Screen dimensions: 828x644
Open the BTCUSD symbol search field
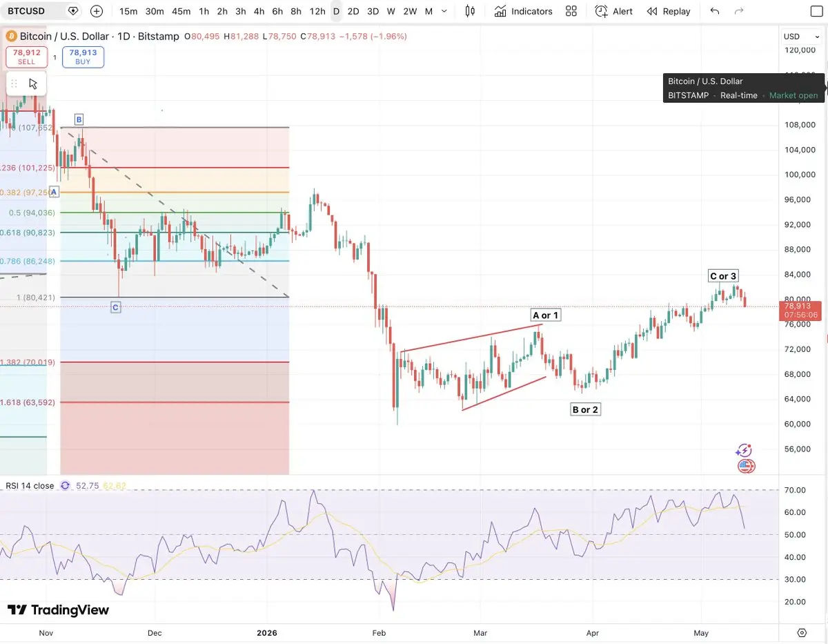(x=26, y=11)
